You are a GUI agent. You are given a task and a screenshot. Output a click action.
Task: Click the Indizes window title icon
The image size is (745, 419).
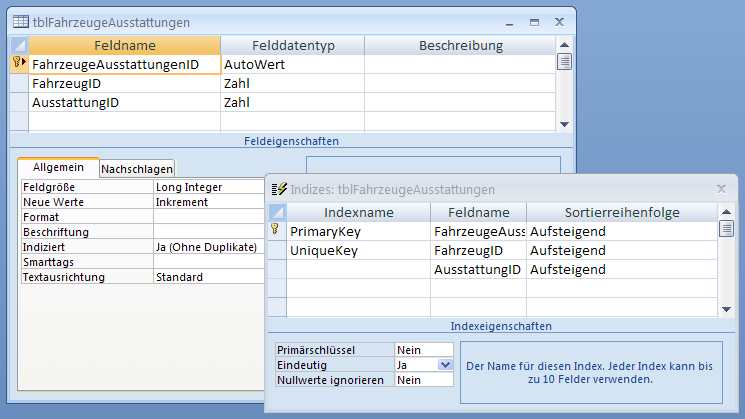click(x=280, y=189)
